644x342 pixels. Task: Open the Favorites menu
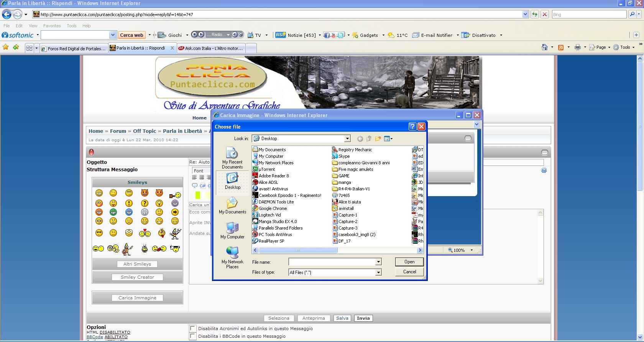(x=52, y=26)
